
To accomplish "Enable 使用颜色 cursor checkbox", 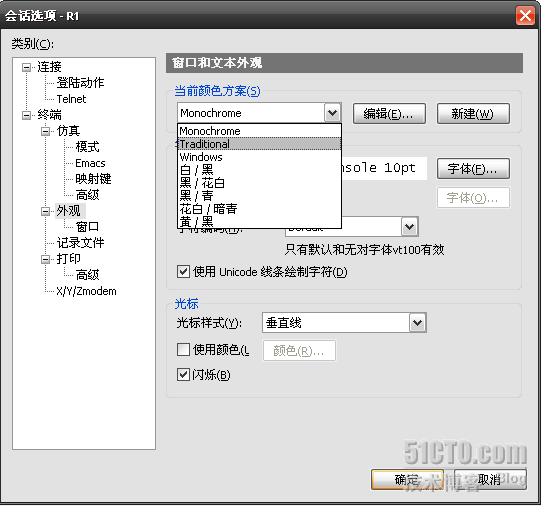I will (183, 349).
